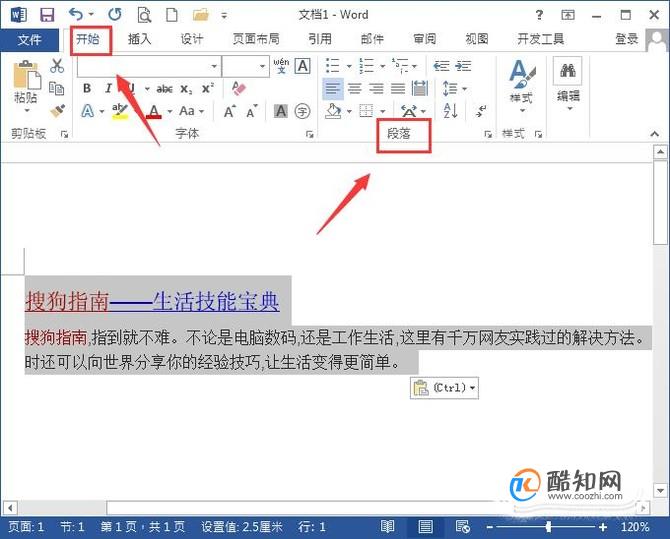Decrease the paragraph indent
This screenshot has height=539, width=670.
pos(441,66)
